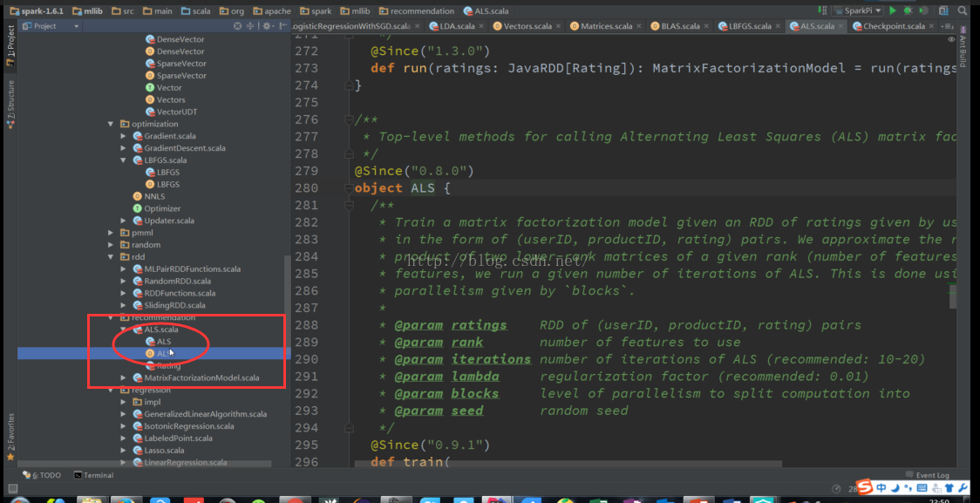Click the recommendation breadcrumb in navigation bar

[x=416, y=11]
